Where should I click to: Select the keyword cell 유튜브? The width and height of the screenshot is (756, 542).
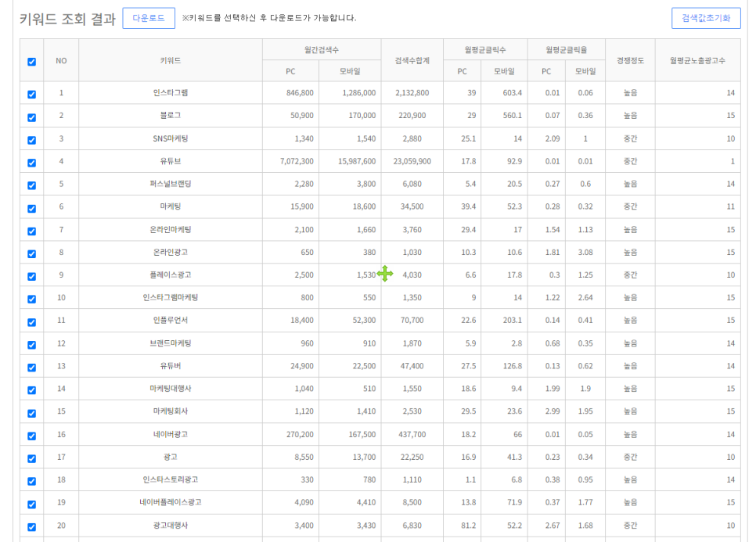[171, 161]
